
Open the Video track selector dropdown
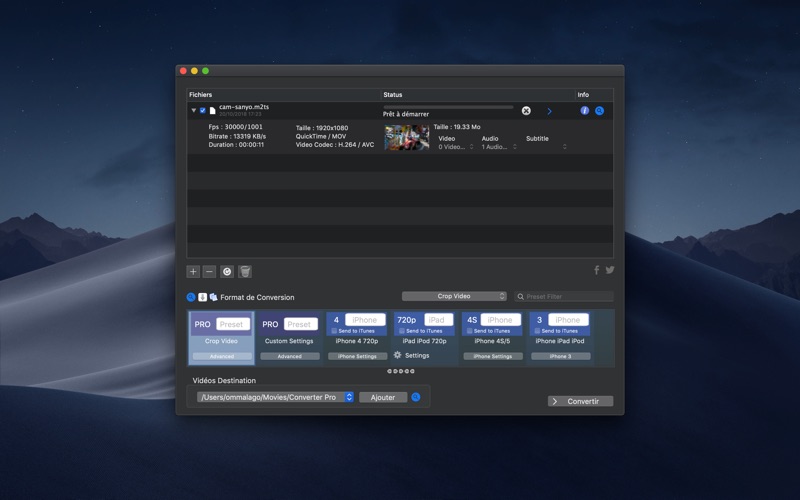(456, 147)
